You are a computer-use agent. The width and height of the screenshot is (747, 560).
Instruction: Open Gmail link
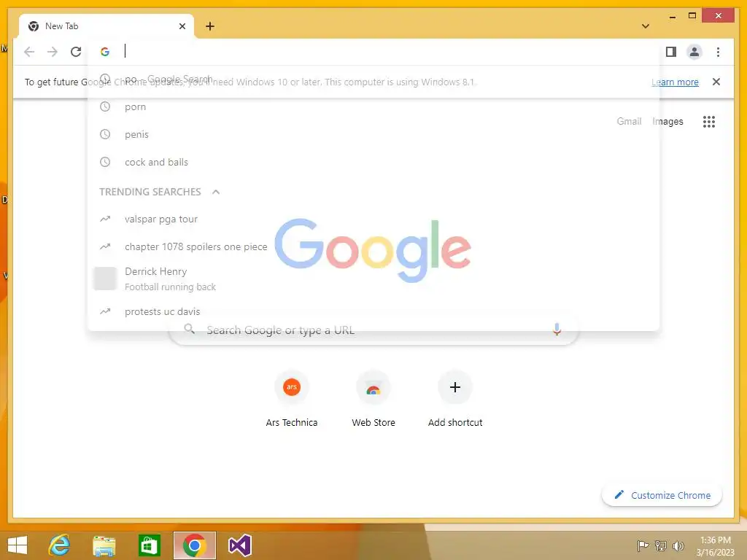[x=629, y=122]
